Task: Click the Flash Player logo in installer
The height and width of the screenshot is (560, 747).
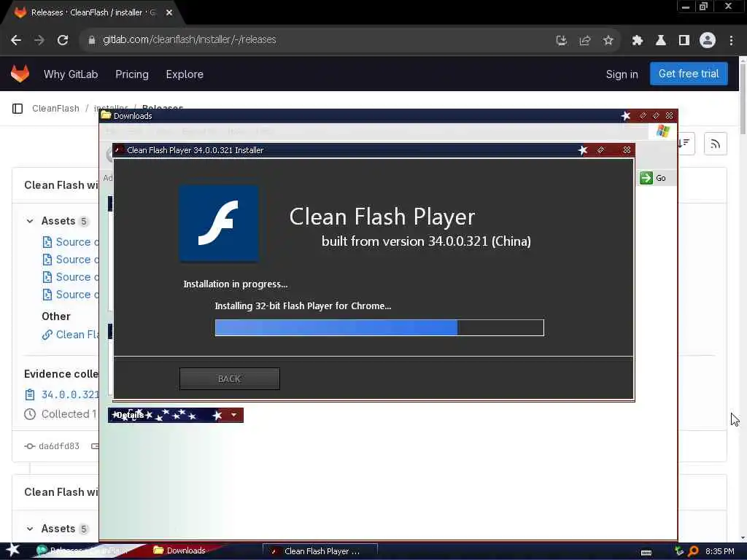Action: pos(219,223)
